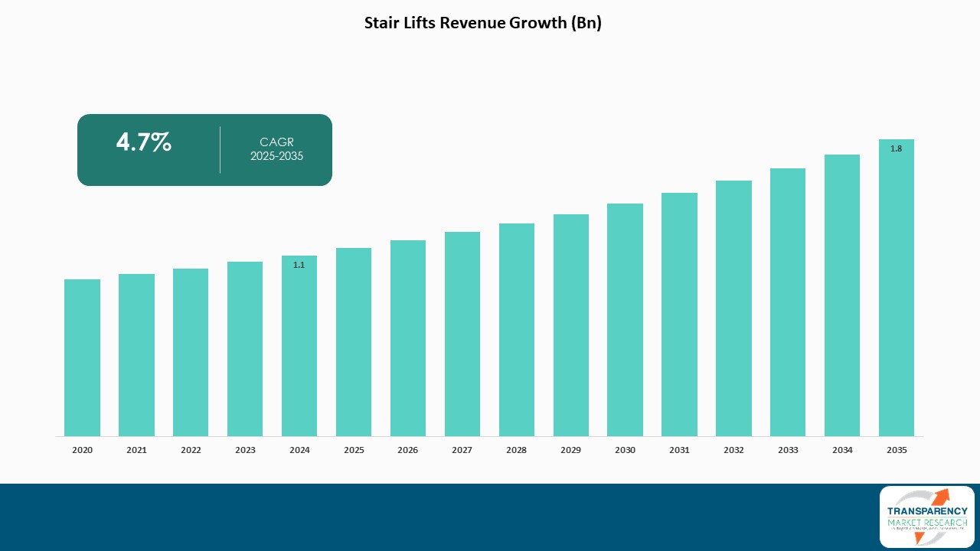Click the 2032 revenue bar
The height and width of the screenshot is (551, 980).
click(x=733, y=308)
